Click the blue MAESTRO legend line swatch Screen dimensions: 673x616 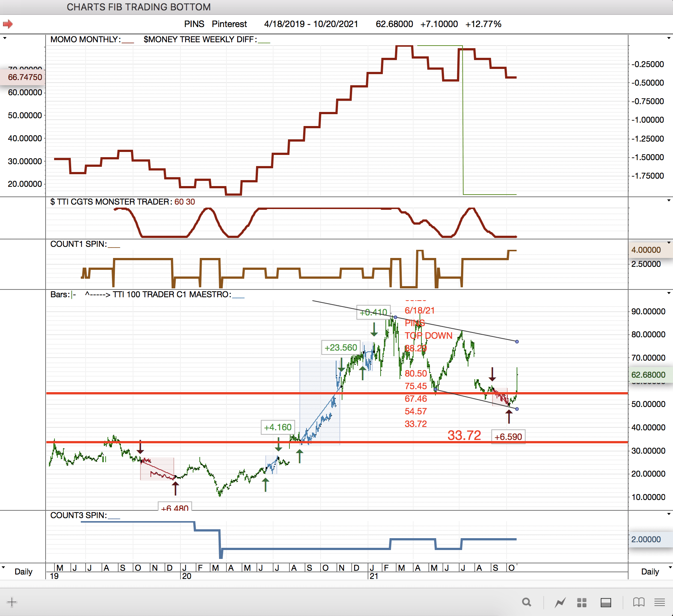(238, 297)
